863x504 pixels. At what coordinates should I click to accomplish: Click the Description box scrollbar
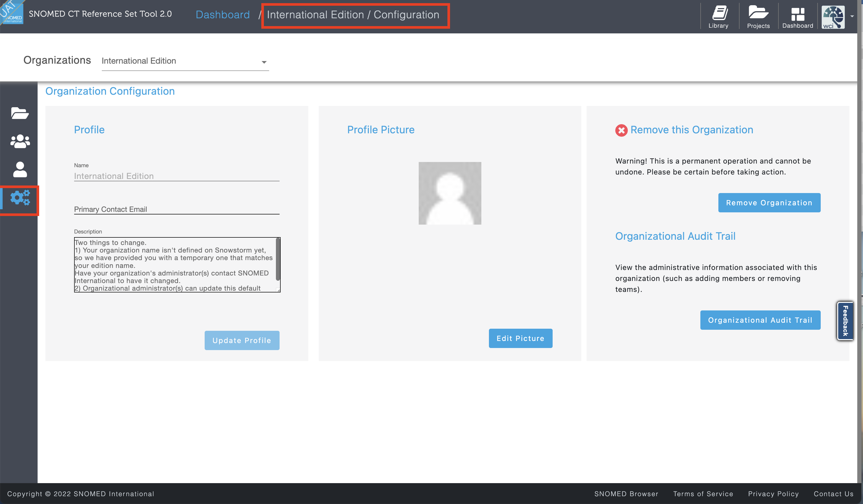278,259
